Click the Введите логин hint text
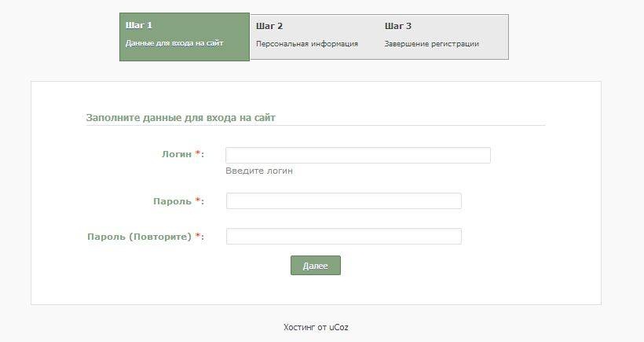This screenshot has width=644, height=342. pyautogui.click(x=259, y=171)
